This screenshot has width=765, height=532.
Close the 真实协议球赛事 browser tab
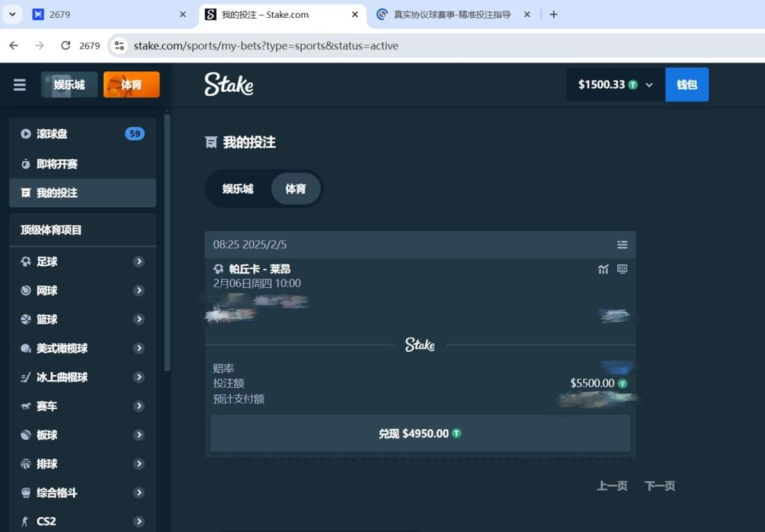point(527,14)
